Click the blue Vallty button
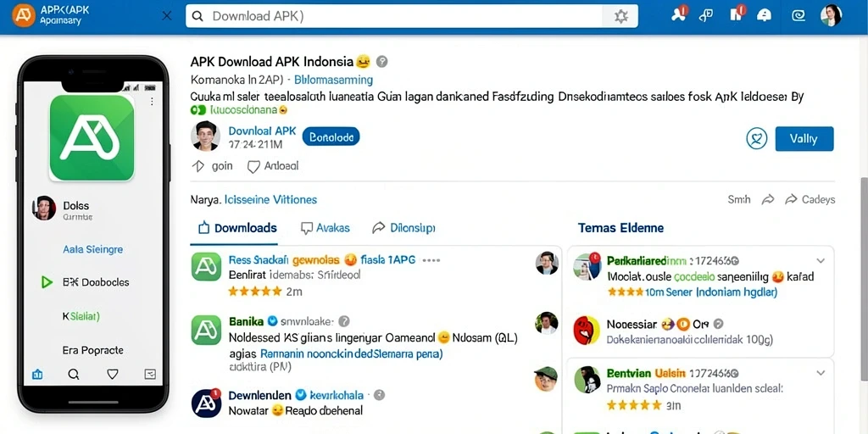The width and height of the screenshot is (868, 434). pos(804,139)
